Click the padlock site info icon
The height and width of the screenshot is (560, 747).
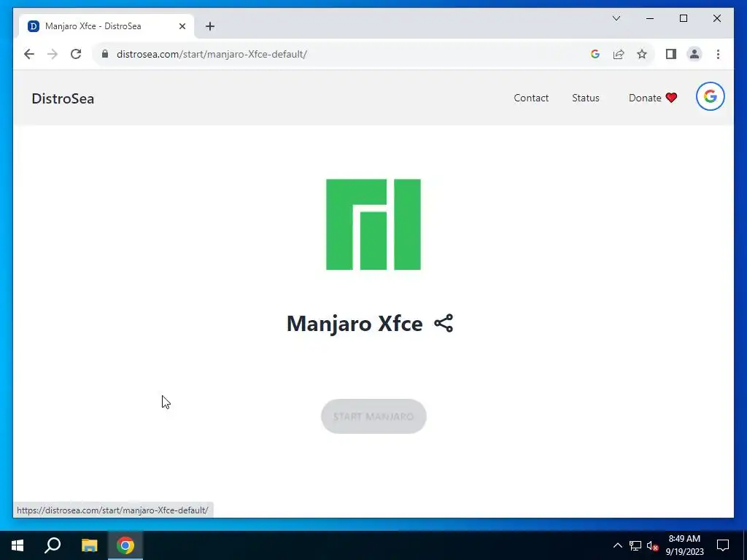[x=105, y=54]
